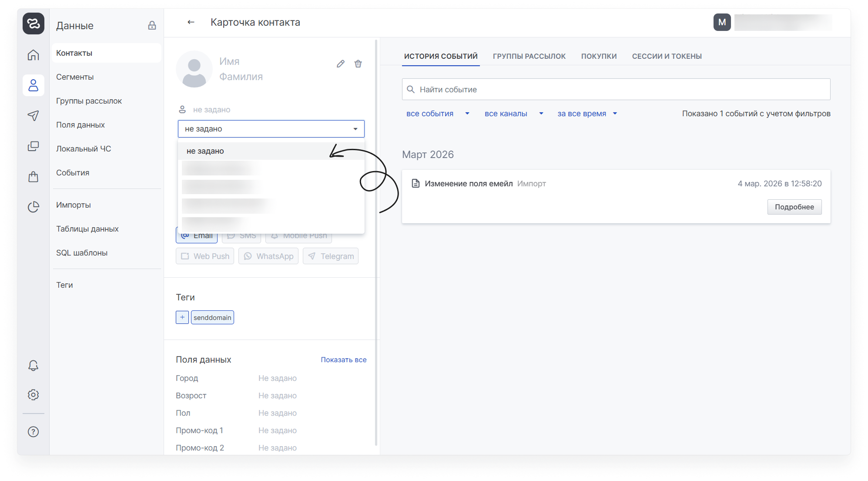868x481 pixels.
Task: Open the home icon in sidebar
Action: [34, 55]
